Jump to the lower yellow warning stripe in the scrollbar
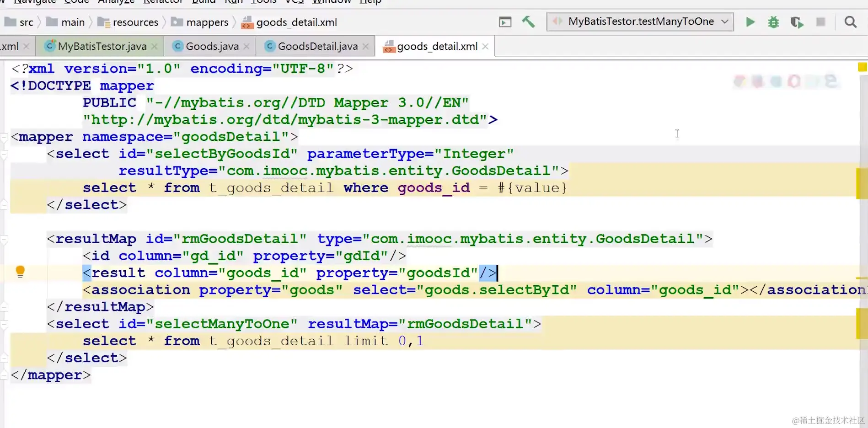The height and width of the screenshot is (428, 868). [862, 323]
